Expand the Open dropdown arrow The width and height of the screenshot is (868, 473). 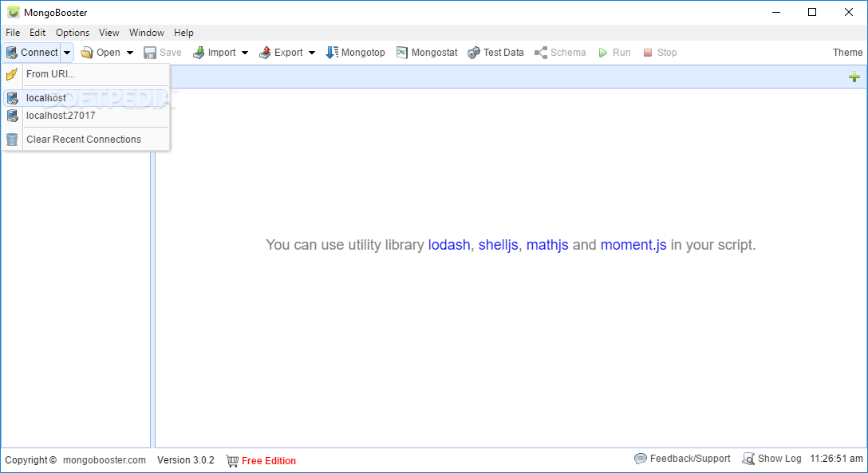pos(130,53)
